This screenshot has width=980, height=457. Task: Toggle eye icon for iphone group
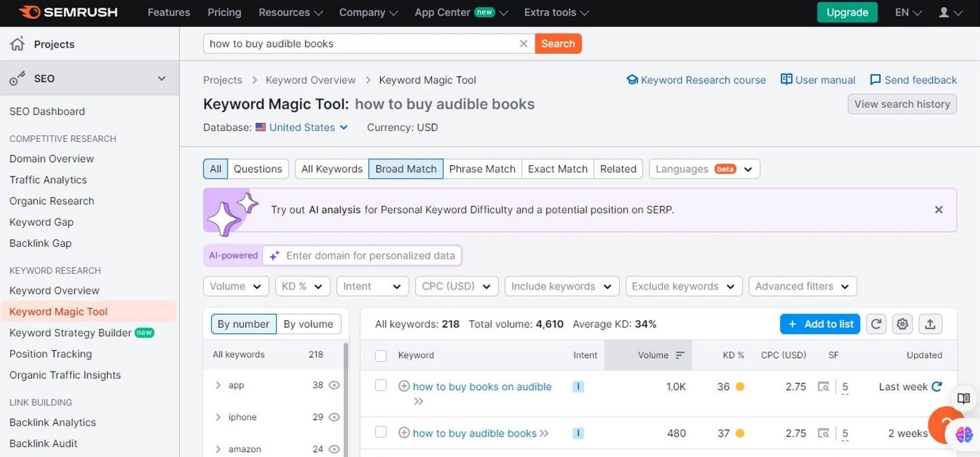click(334, 417)
